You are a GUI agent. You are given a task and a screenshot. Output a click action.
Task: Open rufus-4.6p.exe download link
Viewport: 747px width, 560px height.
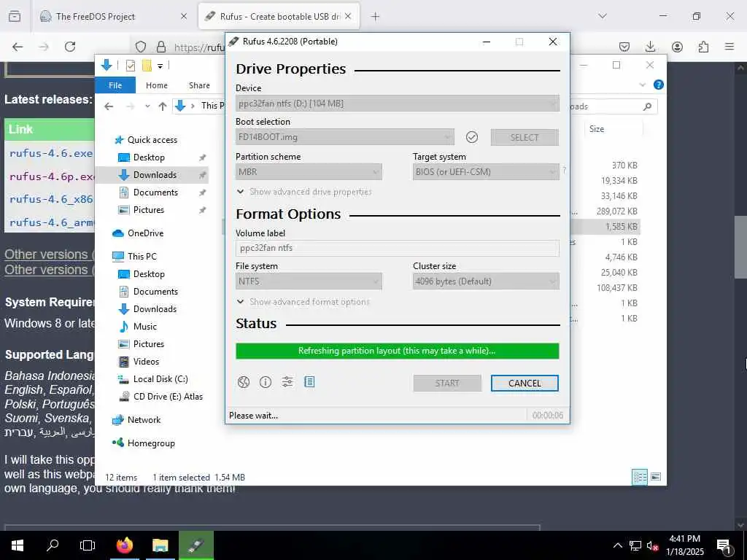click(x=52, y=176)
